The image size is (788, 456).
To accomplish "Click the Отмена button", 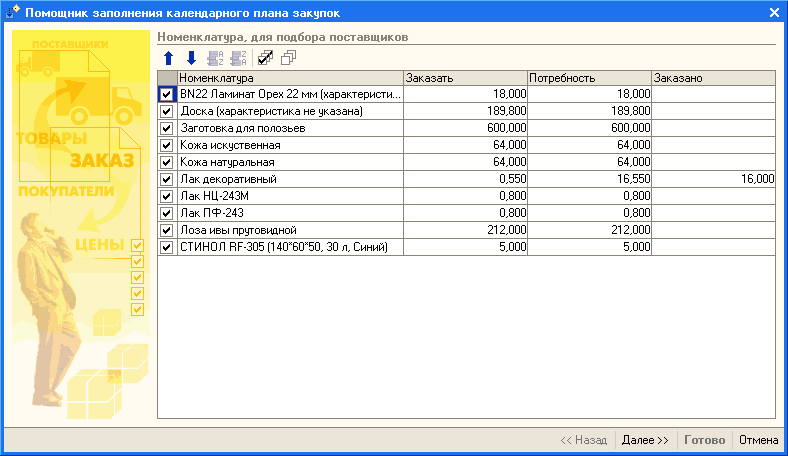I will pos(758,440).
